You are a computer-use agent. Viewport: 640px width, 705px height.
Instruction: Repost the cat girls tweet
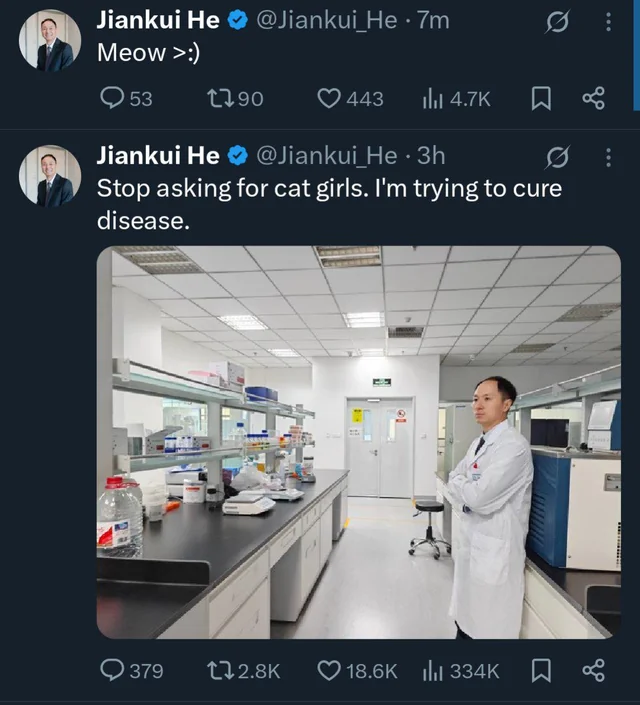[x=219, y=670]
